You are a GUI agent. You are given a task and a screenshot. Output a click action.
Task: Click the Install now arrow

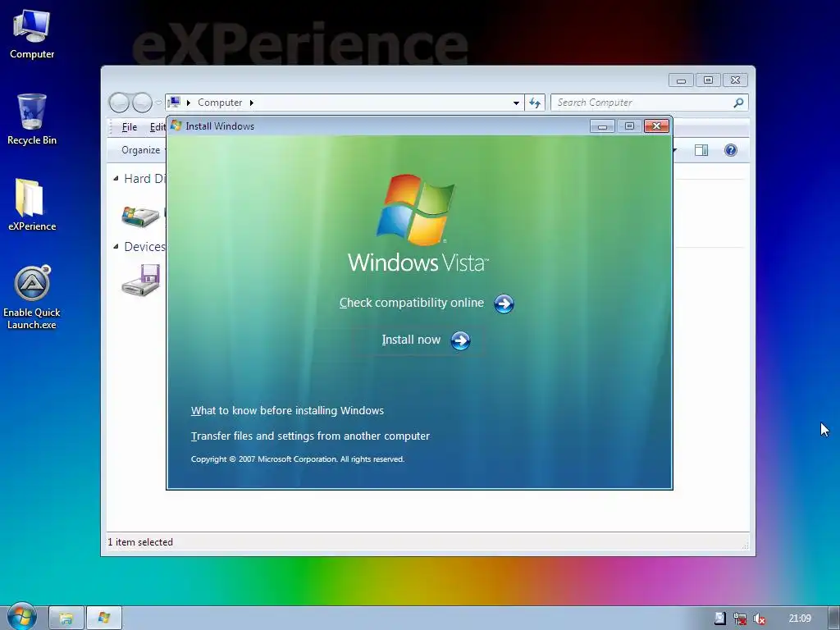(460, 340)
